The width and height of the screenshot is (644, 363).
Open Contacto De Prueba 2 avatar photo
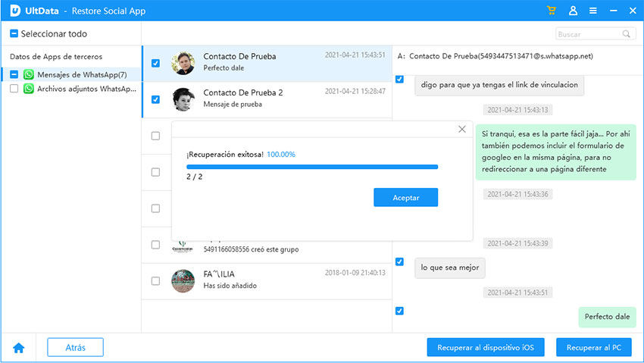coord(183,99)
